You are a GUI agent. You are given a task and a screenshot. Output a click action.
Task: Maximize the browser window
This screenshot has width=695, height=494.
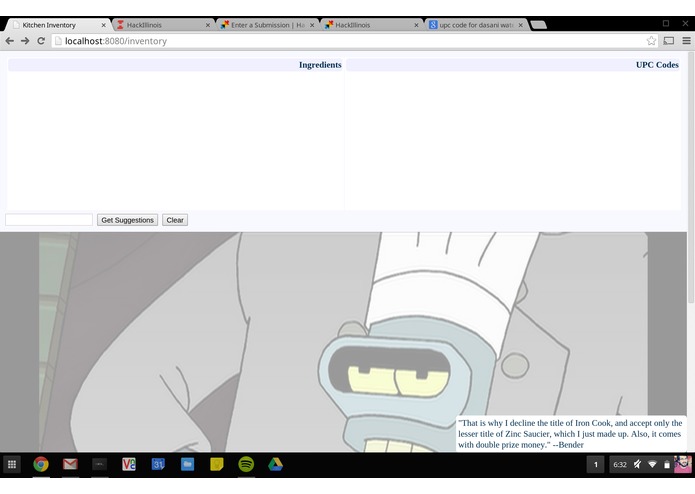(x=666, y=23)
